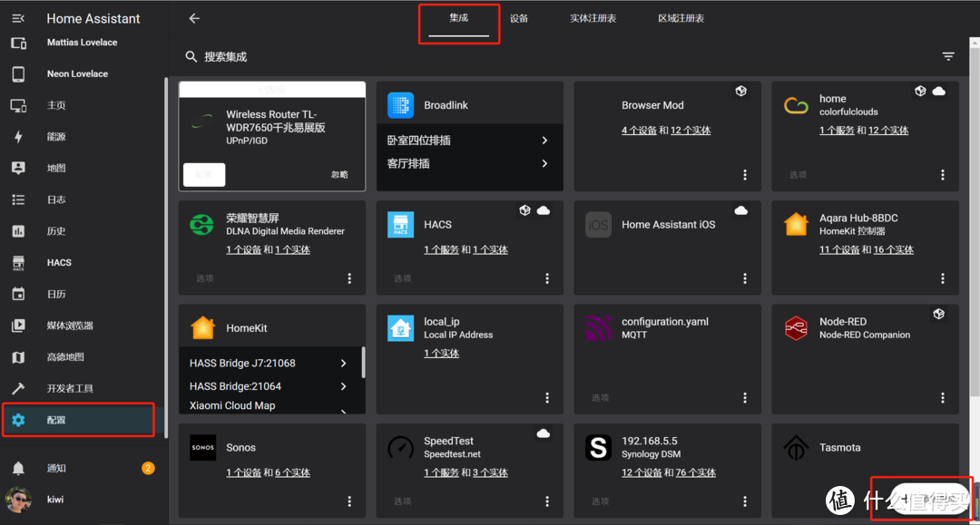Click 配置 on the Wireless Router card
The height and width of the screenshot is (525, 980).
pos(204,175)
